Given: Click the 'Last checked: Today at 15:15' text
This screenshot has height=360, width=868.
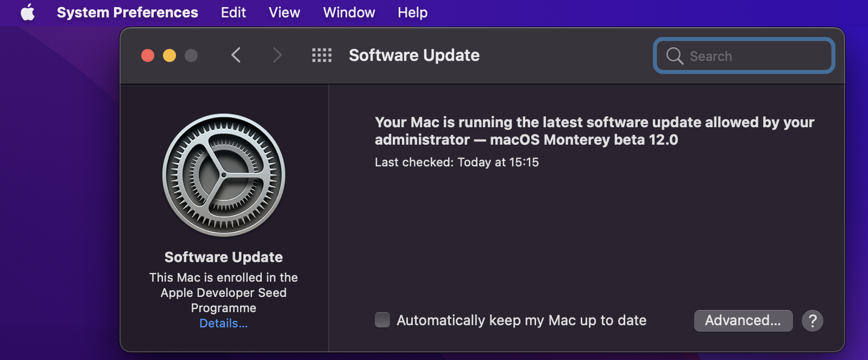Looking at the screenshot, I should pyautogui.click(x=457, y=162).
